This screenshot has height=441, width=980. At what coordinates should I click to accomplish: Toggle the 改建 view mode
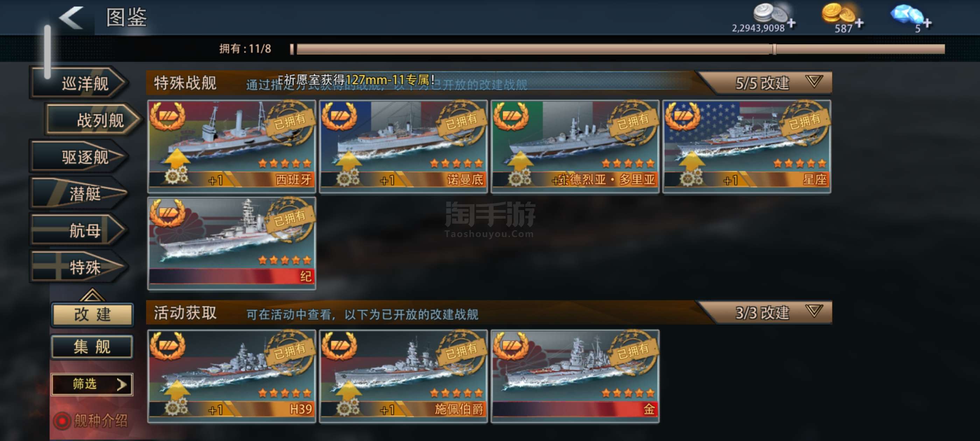92,315
